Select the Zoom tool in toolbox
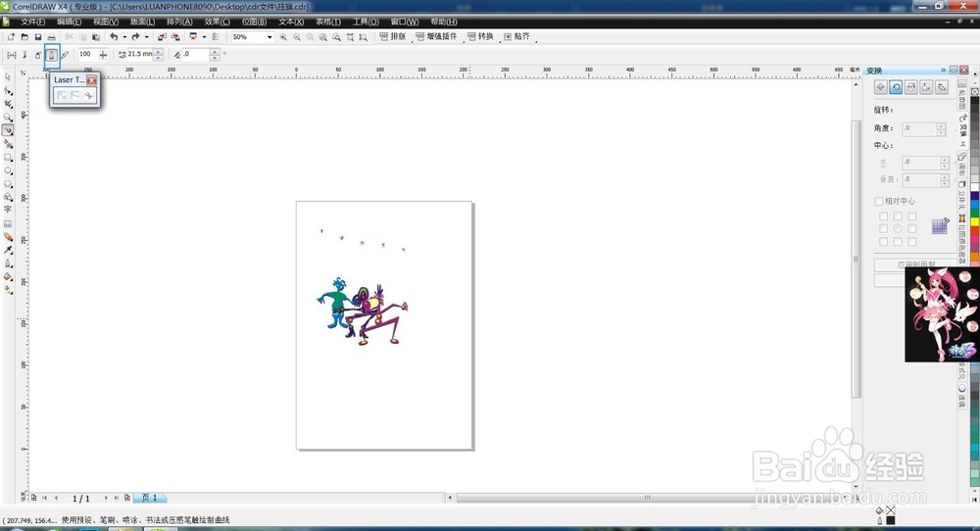Image resolution: width=980 pixels, height=531 pixels. tap(8, 117)
